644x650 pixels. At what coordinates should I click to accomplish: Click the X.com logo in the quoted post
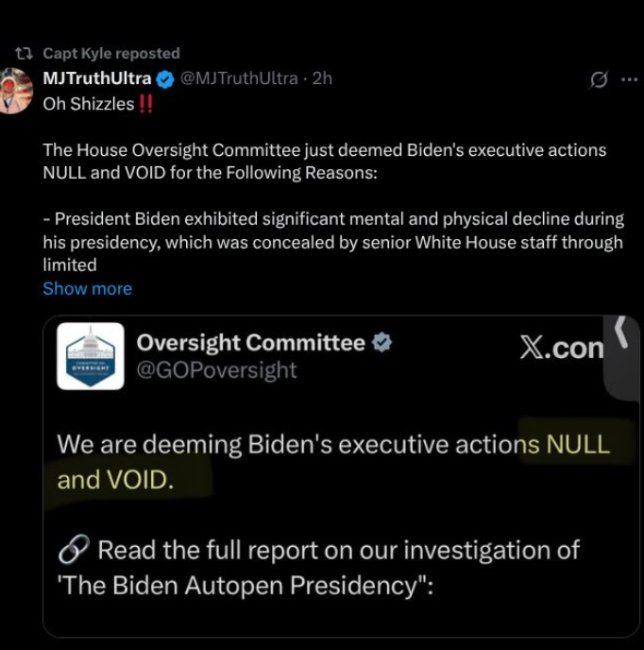coord(561,348)
